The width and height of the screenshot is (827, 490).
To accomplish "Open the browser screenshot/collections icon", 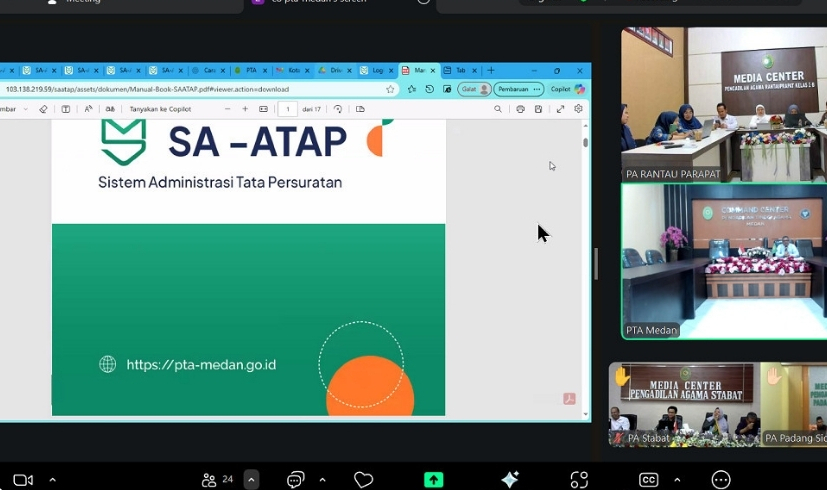I will pos(447,89).
